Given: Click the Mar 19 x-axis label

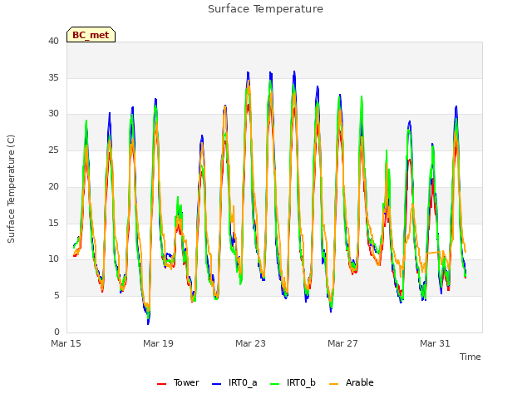Looking at the screenshot, I should click(x=158, y=343).
